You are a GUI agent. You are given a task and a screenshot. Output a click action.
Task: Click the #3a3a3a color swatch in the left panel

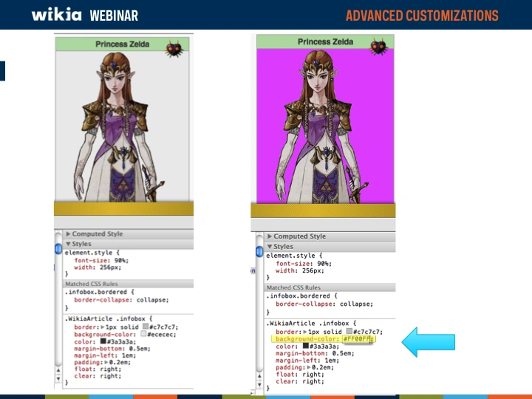pyautogui.click(x=104, y=342)
